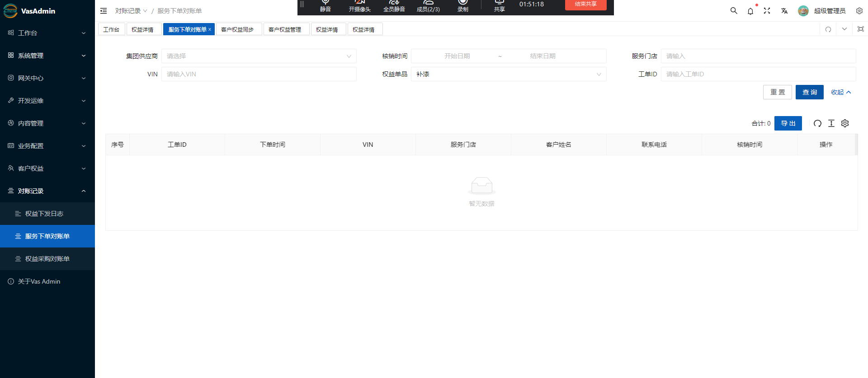Viewport: 868px width, 378px height.
Task: Click the 操作 column header
Action: click(826, 145)
